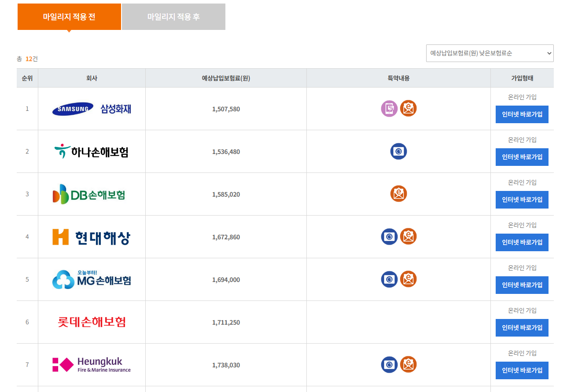The height and width of the screenshot is (392, 567).
Task: Click the 가입형태 column header
Action: coord(522,78)
